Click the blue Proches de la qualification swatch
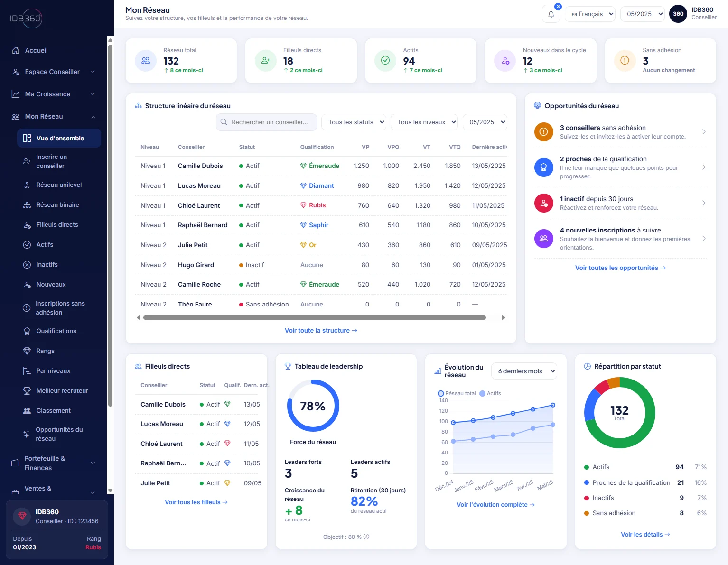The image size is (728, 565). coord(587,482)
